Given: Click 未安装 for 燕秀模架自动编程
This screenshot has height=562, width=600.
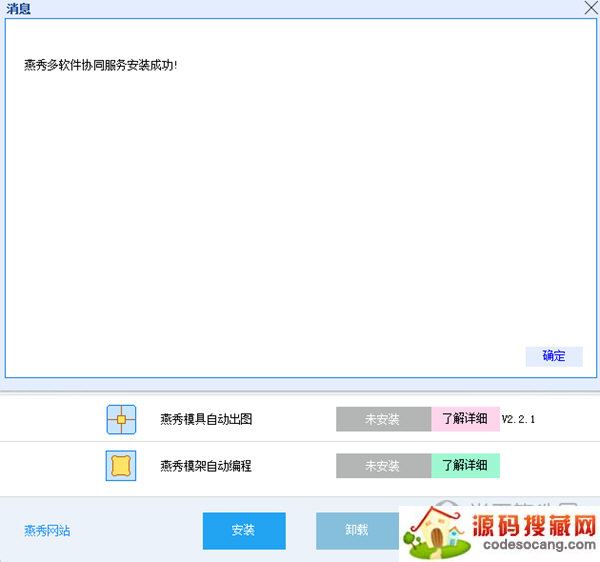Looking at the screenshot, I should pos(384,466).
